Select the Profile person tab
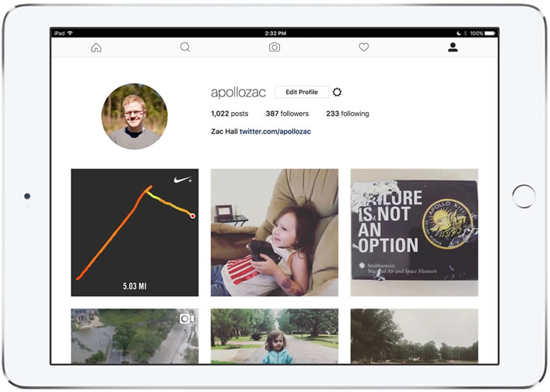 pyautogui.click(x=453, y=47)
